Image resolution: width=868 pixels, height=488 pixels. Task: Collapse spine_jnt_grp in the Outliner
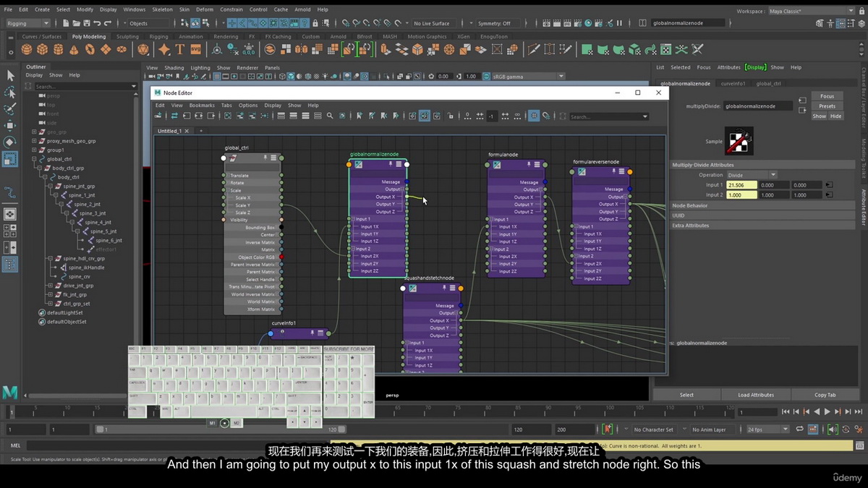tap(49, 186)
